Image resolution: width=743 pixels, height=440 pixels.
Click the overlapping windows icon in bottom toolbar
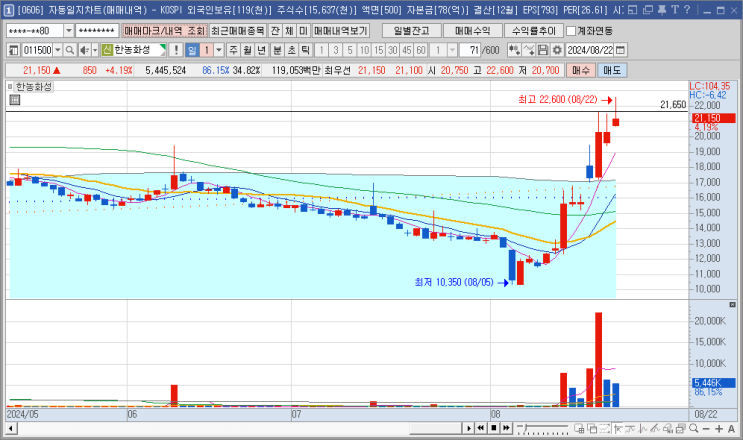click(592, 428)
